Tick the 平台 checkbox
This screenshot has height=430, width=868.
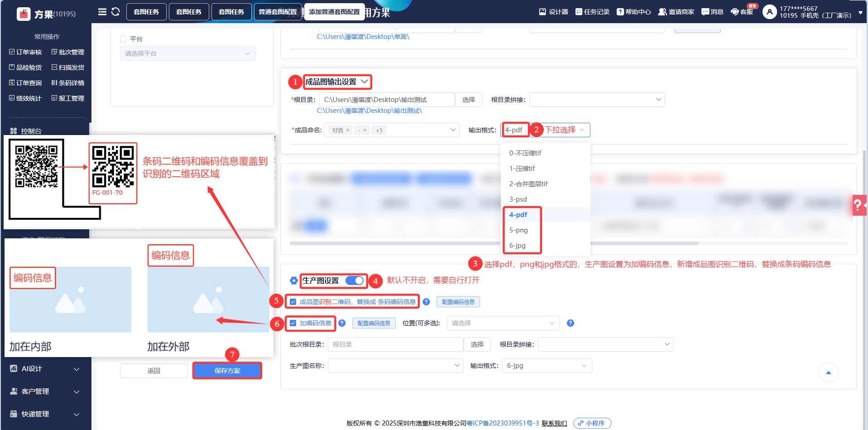(123, 39)
